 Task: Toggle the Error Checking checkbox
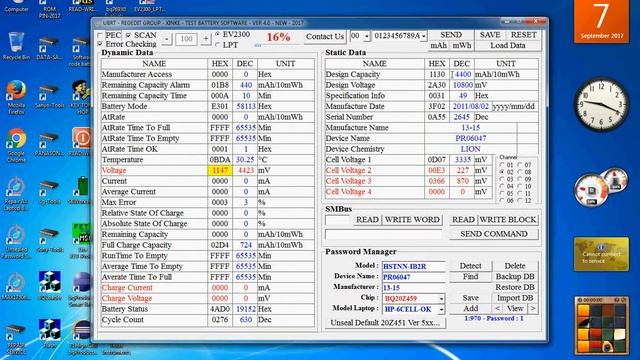(100, 44)
